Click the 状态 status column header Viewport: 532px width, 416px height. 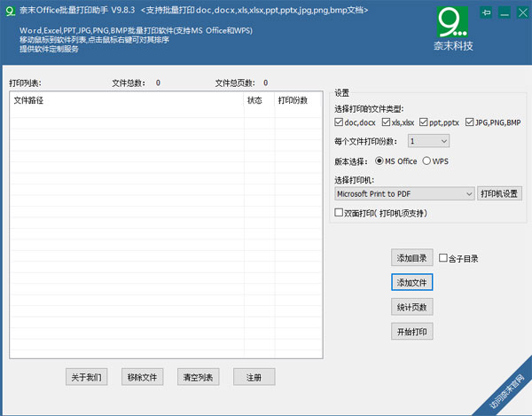[259, 100]
